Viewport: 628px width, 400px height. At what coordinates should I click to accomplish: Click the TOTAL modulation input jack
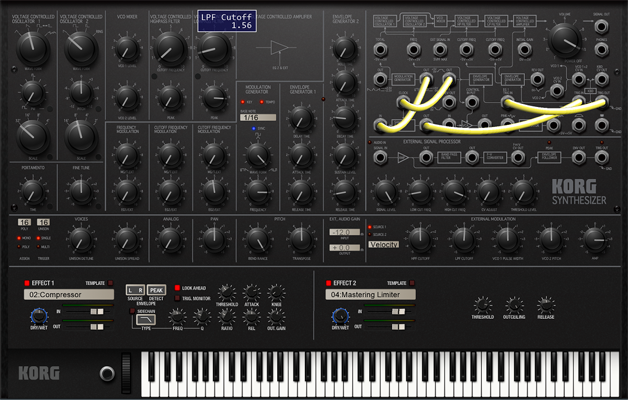click(380, 50)
